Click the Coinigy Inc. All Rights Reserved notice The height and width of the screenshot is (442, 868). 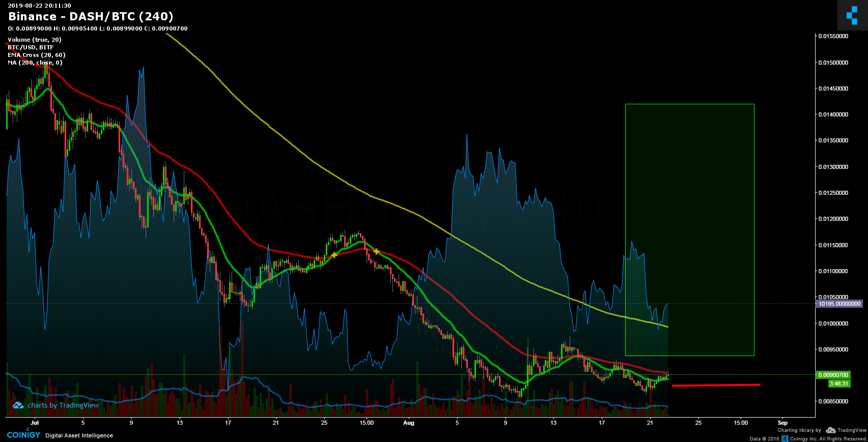pos(828,438)
